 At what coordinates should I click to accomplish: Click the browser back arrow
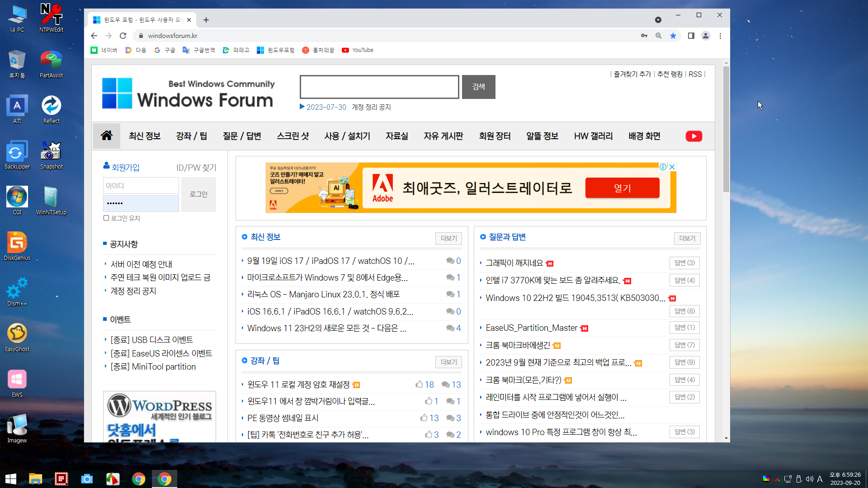(94, 36)
